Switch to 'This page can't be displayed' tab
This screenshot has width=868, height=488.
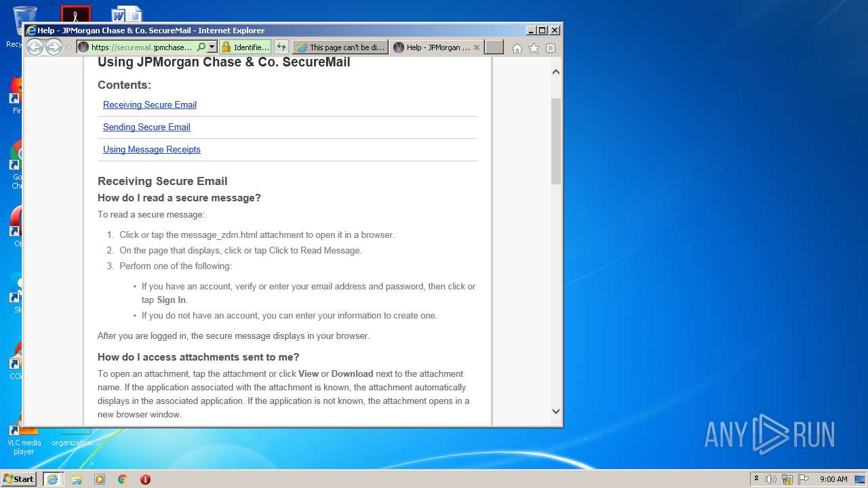click(340, 47)
